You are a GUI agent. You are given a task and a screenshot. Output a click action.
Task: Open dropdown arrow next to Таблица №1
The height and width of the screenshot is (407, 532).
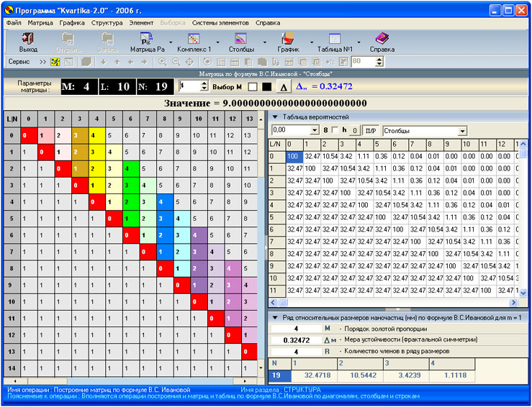coord(359,42)
